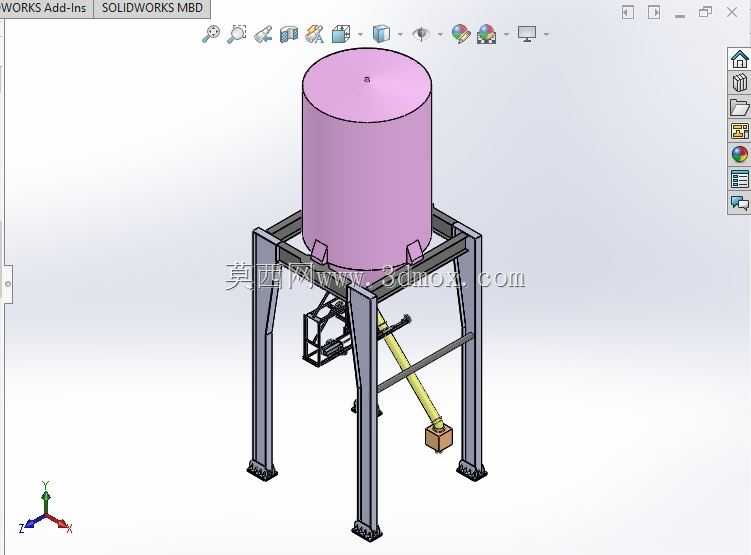This screenshot has width=751, height=555.
Task: Toggle Section View tool
Action: pyautogui.click(x=289, y=34)
